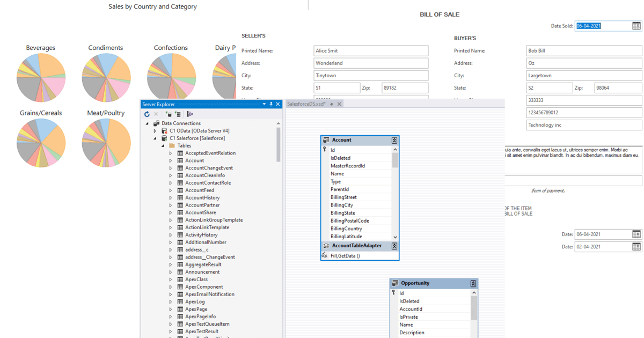The height and width of the screenshot is (338, 644).
Task: Collapse the Opportunity table with its chevron
Action: 473,283
